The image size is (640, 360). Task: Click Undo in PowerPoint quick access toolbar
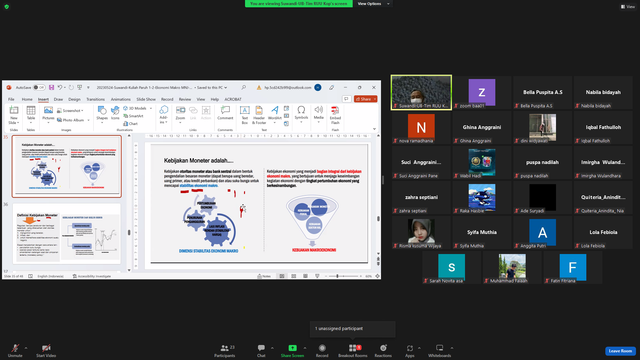(60, 87)
